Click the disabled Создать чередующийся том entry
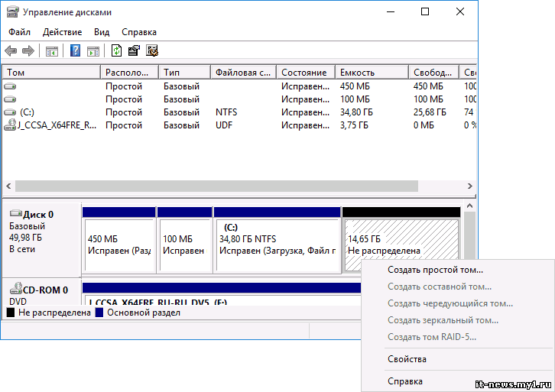Screen dimensions: 555x392 pos(457,303)
